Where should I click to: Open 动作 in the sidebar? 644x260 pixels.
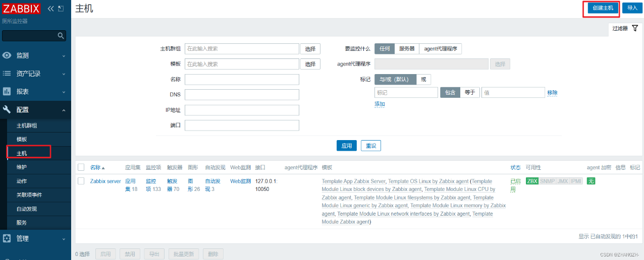coord(22,181)
